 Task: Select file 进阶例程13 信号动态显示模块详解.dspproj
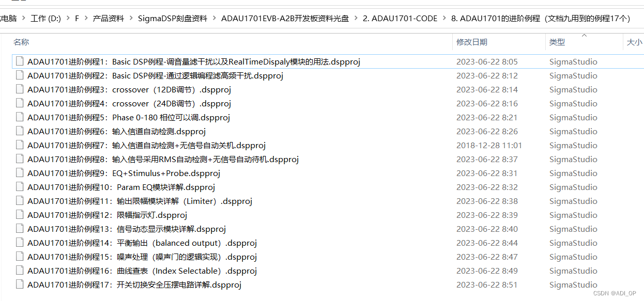click(127, 229)
